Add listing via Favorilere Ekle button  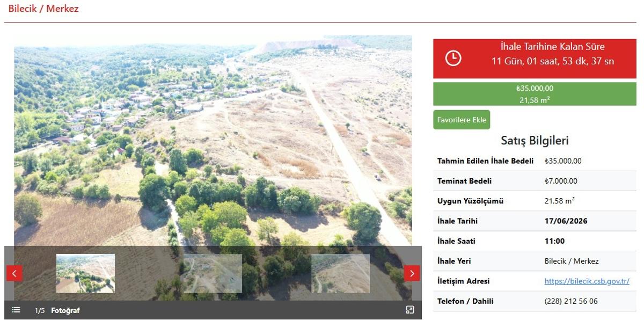tap(462, 120)
